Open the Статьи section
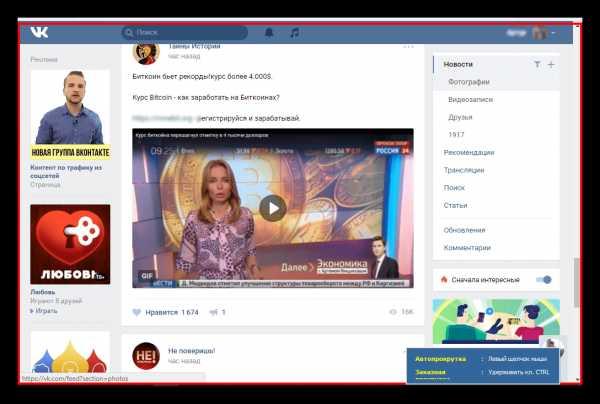Viewport: 600px width, 404px height. [455, 205]
